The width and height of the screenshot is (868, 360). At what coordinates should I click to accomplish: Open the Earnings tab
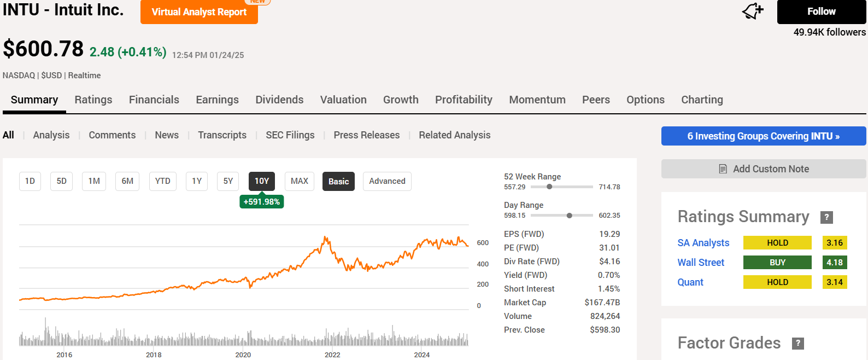click(218, 100)
